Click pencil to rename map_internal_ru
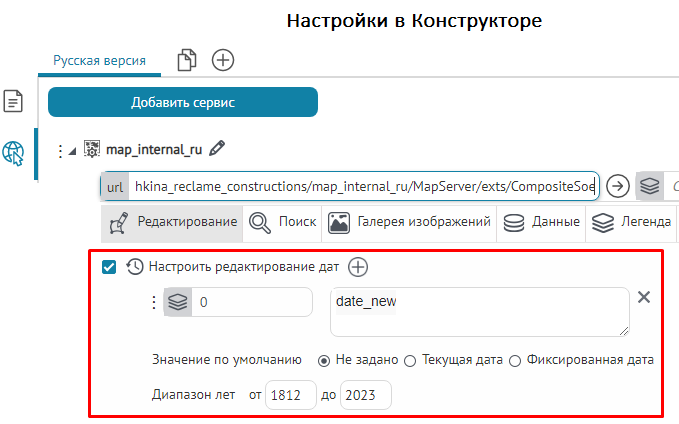The height and width of the screenshot is (424, 679). tap(217, 149)
